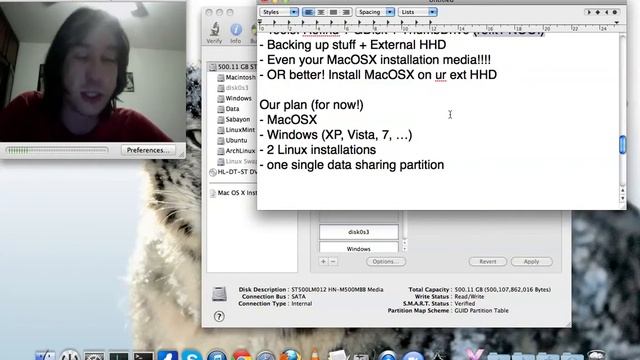The image size is (640, 360).
Task: Click the Apply button in Disk Utility
Action: [531, 261]
